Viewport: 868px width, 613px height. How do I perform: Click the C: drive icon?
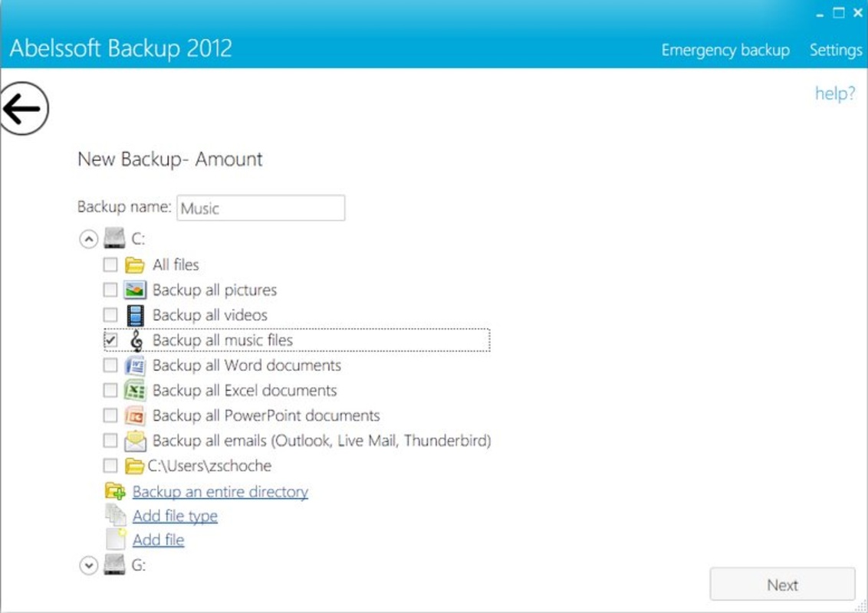point(114,238)
